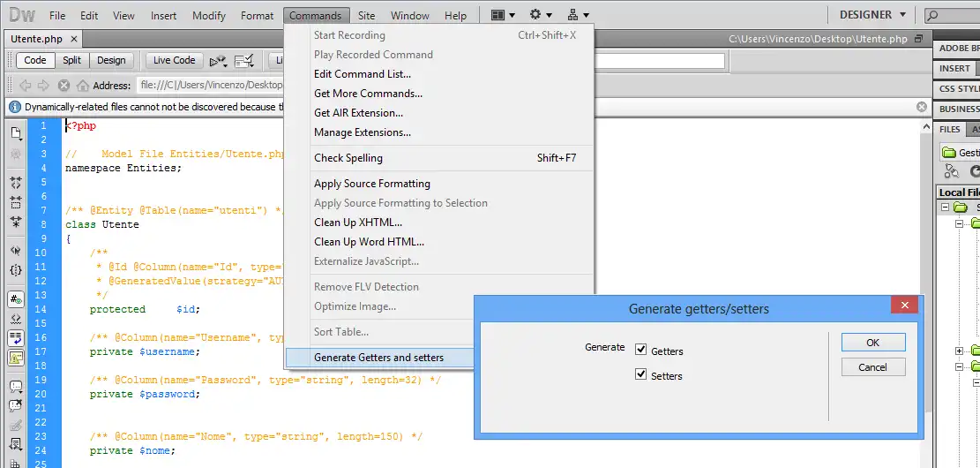Click the Wrap Tag pencil icon
This screenshot has width=980, height=468.
pos(16,426)
